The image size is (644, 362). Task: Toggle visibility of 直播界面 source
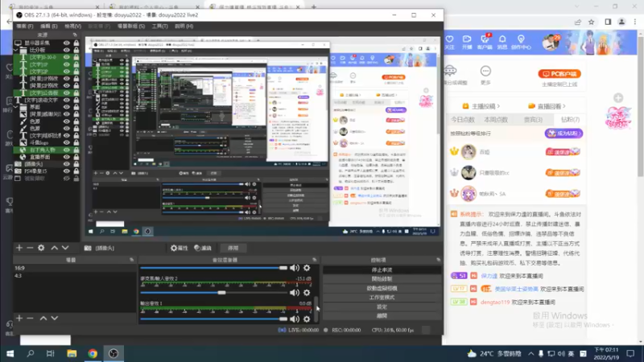pos(67,157)
